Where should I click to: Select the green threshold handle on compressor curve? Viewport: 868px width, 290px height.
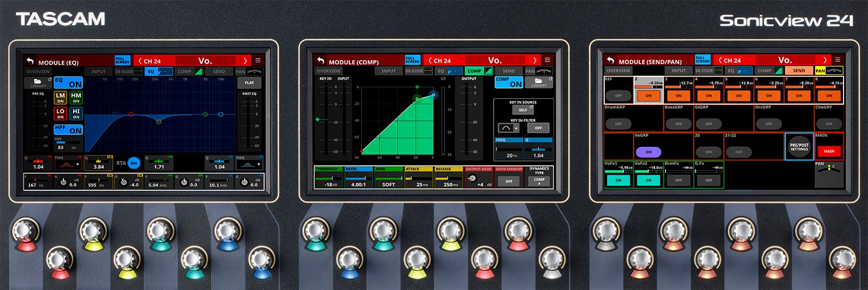click(x=417, y=99)
